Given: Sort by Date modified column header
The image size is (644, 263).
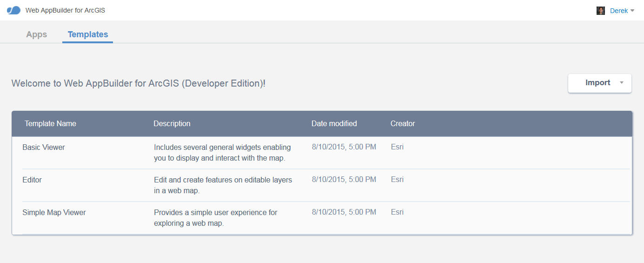Looking at the screenshot, I should click(334, 123).
